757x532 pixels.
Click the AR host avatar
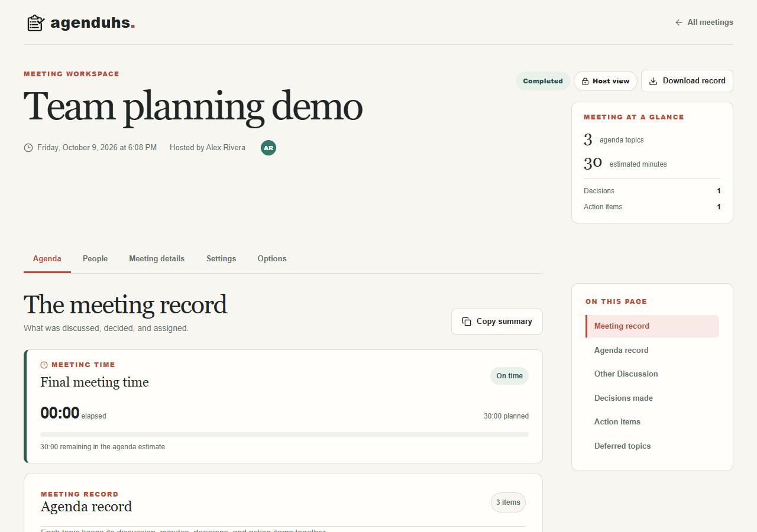point(268,148)
